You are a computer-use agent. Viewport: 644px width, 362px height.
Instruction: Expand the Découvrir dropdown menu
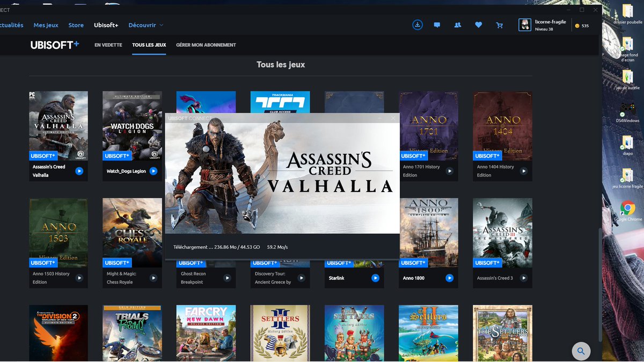(146, 25)
